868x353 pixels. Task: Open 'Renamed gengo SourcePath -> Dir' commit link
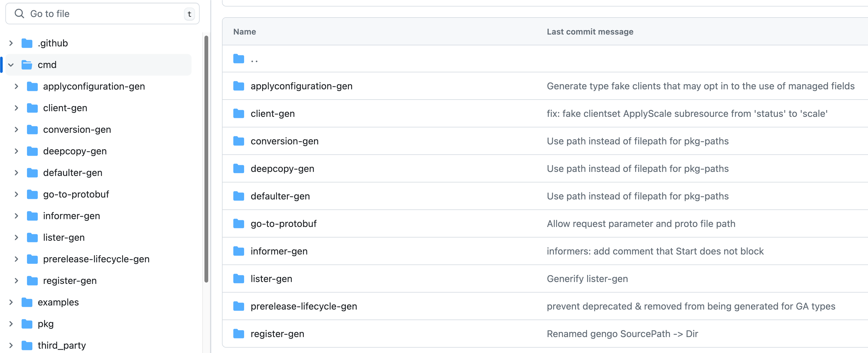[x=622, y=334]
